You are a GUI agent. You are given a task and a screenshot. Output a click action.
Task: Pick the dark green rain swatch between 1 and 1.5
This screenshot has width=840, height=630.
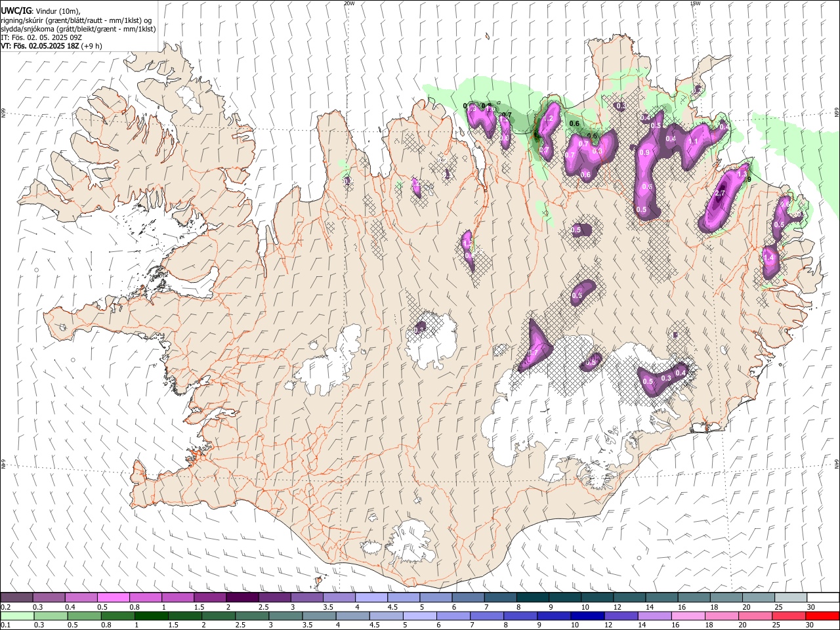(151, 616)
